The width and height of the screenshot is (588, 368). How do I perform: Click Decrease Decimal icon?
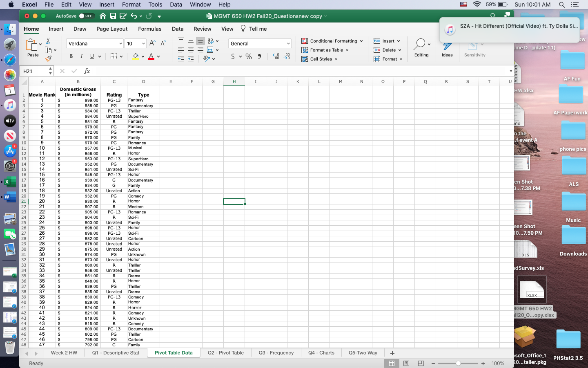coord(287,56)
